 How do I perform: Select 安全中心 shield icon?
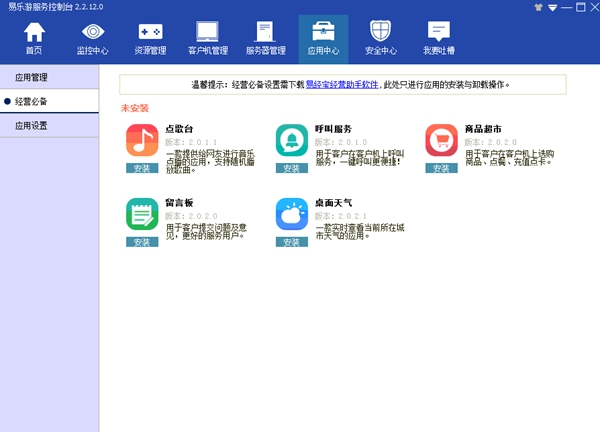click(380, 38)
